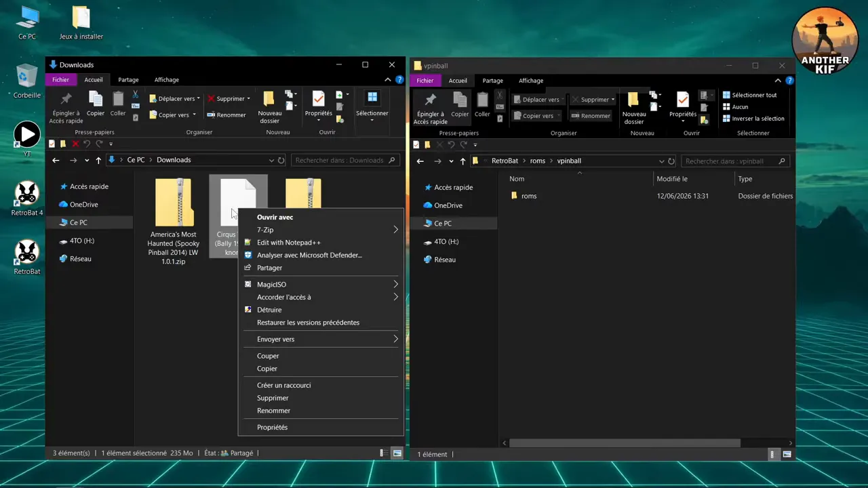Screen dimensions: 868x488
Task: Click the cut scissors icon in Downloads ribbon
Action: [136, 94]
